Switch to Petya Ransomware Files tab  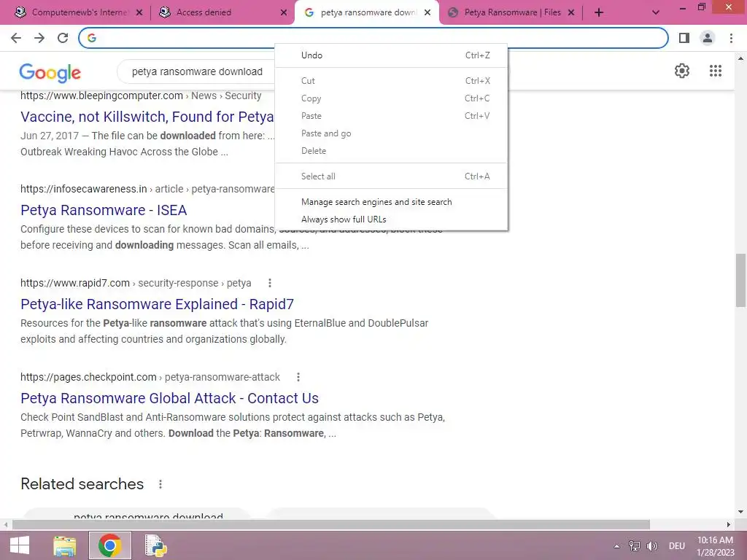coord(512,12)
